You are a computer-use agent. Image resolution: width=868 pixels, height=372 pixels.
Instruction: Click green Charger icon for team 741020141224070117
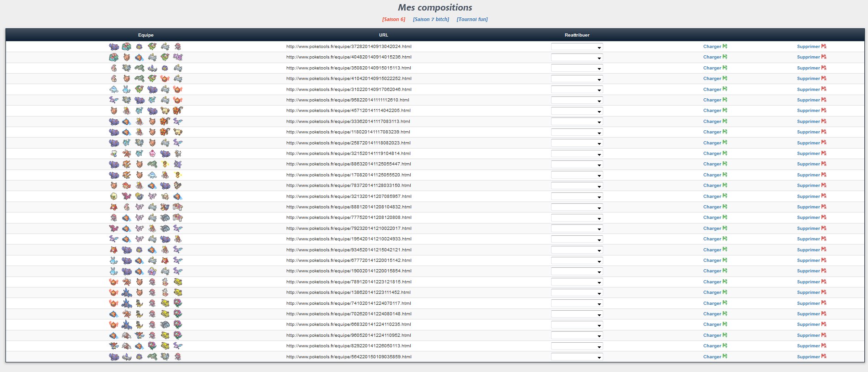click(725, 303)
